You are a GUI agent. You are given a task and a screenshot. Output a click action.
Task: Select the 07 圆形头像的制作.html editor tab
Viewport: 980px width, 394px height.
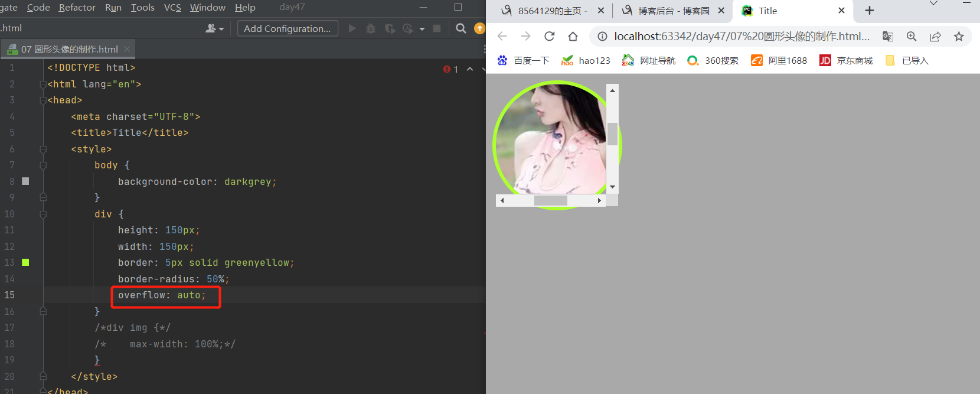68,49
